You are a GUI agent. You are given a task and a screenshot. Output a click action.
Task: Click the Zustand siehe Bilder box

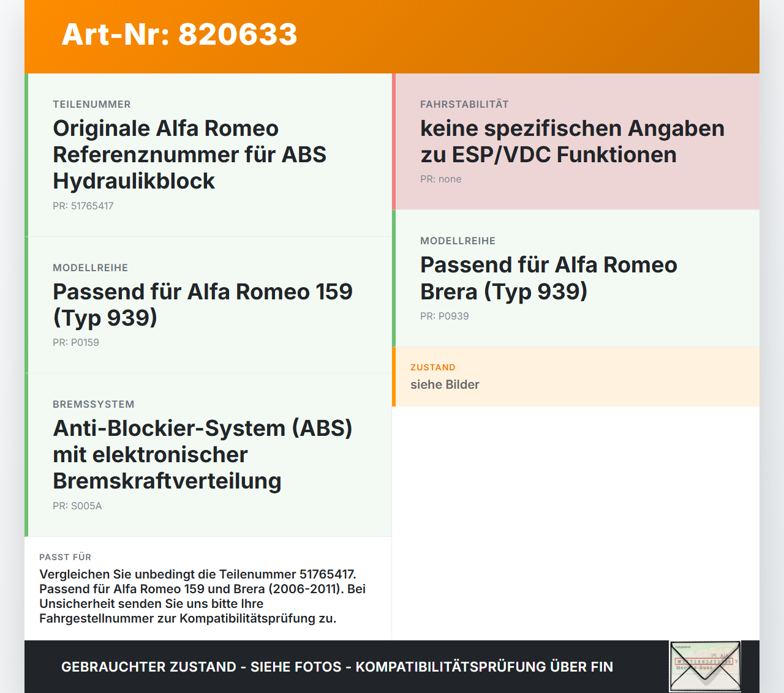(x=576, y=376)
